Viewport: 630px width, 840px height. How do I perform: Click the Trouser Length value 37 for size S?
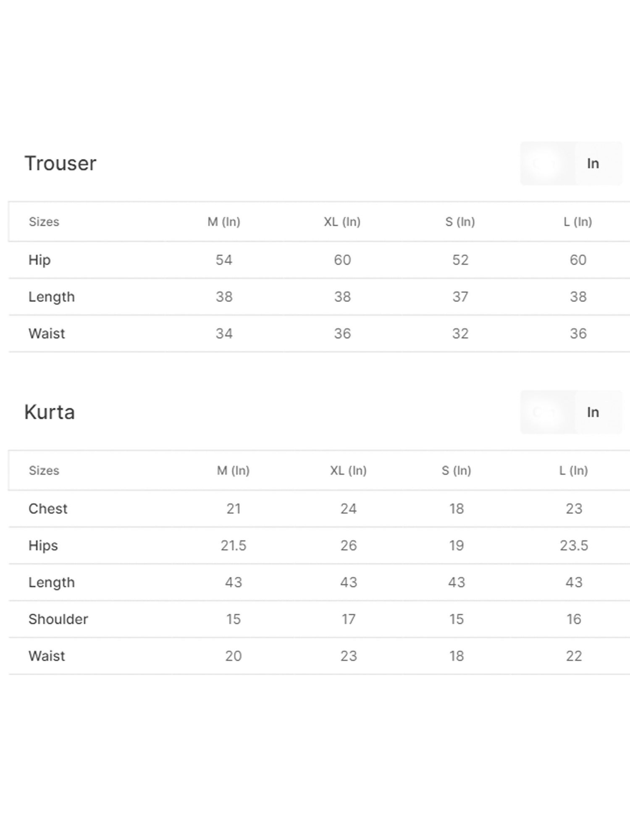(x=460, y=297)
